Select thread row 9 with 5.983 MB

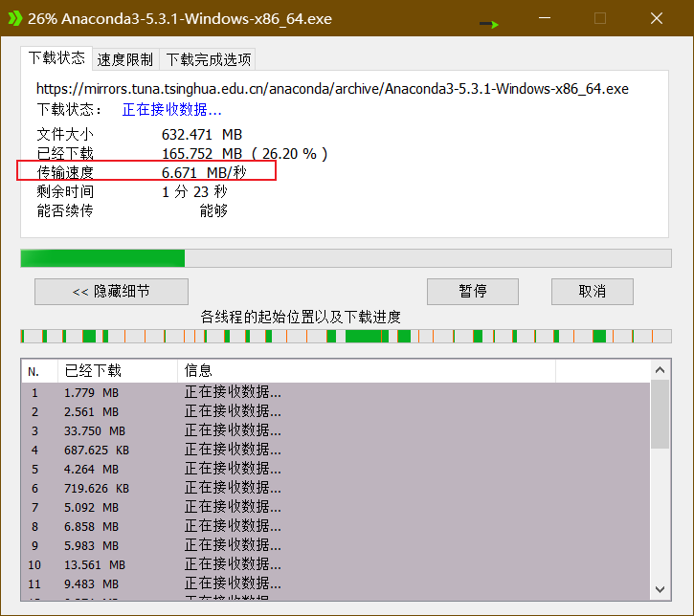[335, 545]
